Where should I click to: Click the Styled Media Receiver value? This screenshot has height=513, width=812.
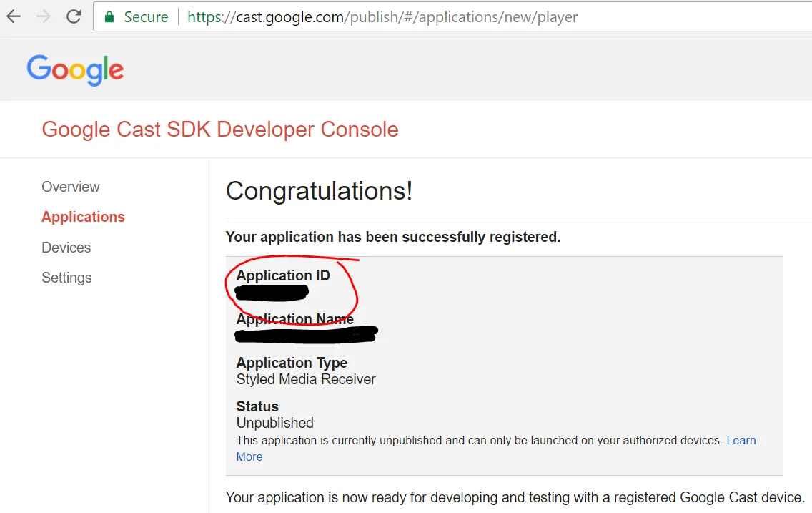pos(305,379)
